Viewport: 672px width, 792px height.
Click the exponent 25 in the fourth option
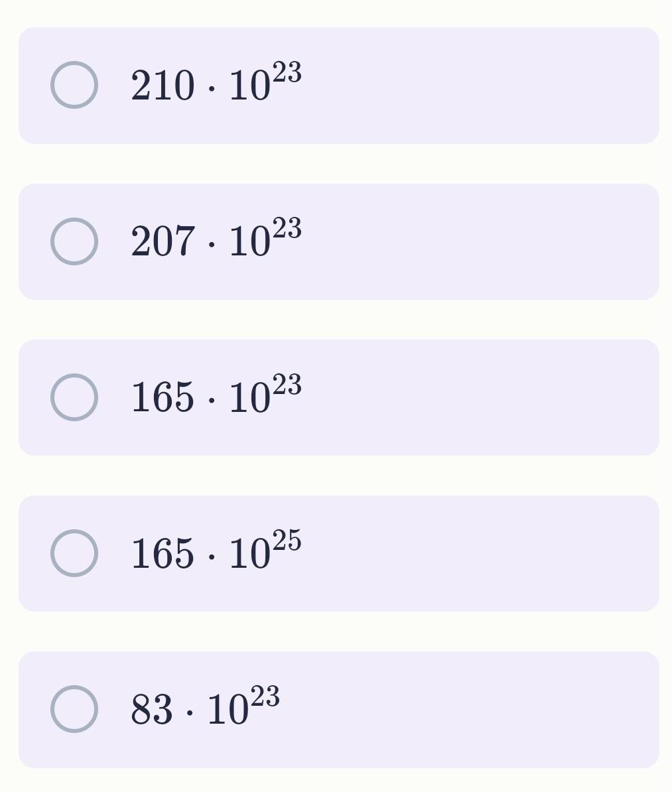click(287, 541)
